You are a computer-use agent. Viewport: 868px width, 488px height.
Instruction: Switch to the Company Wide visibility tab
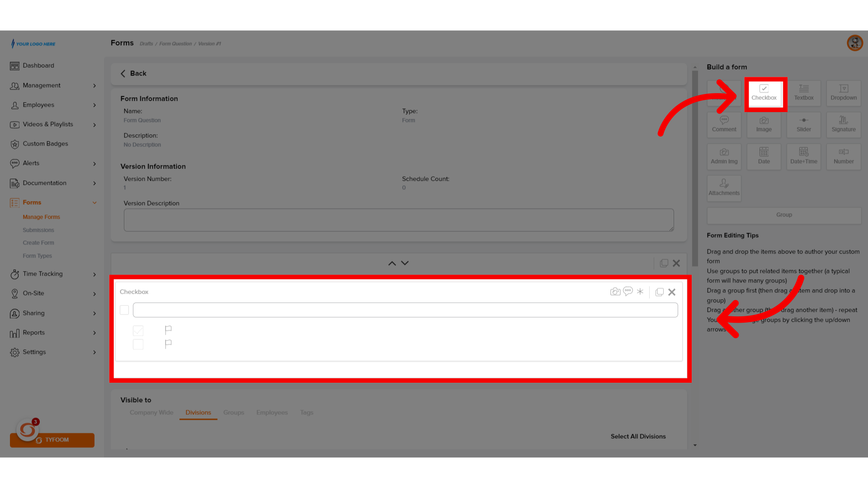[151, 413]
